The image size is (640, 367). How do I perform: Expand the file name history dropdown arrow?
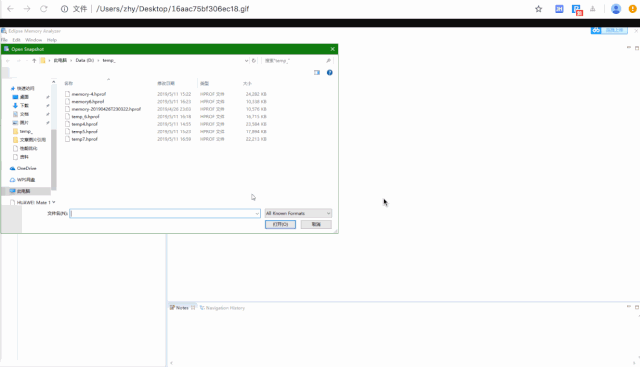257,213
